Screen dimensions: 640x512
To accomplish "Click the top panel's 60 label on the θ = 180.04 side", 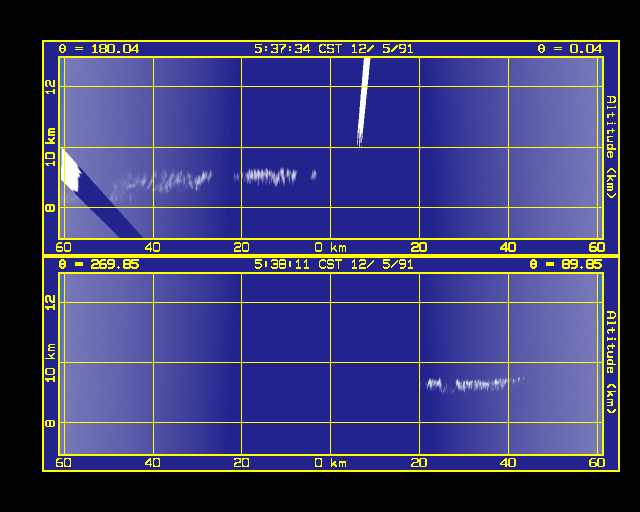I will tap(63, 247).
